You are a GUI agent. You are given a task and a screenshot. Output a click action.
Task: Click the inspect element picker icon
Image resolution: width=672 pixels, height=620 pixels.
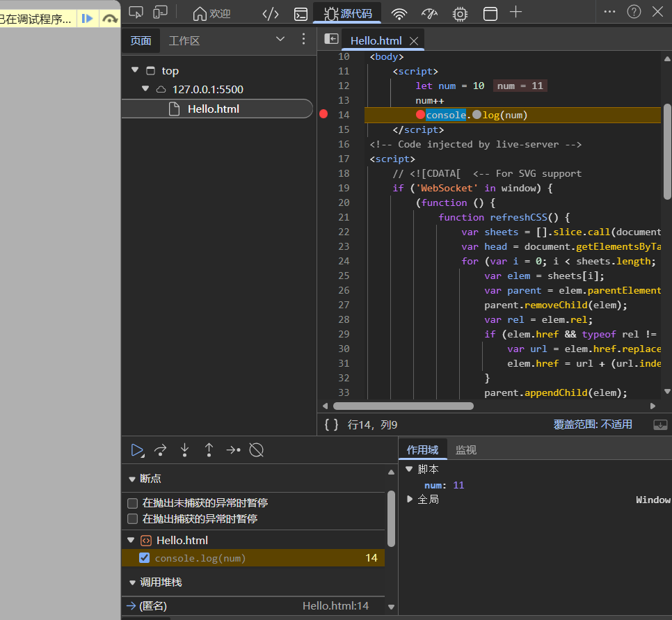point(136,12)
